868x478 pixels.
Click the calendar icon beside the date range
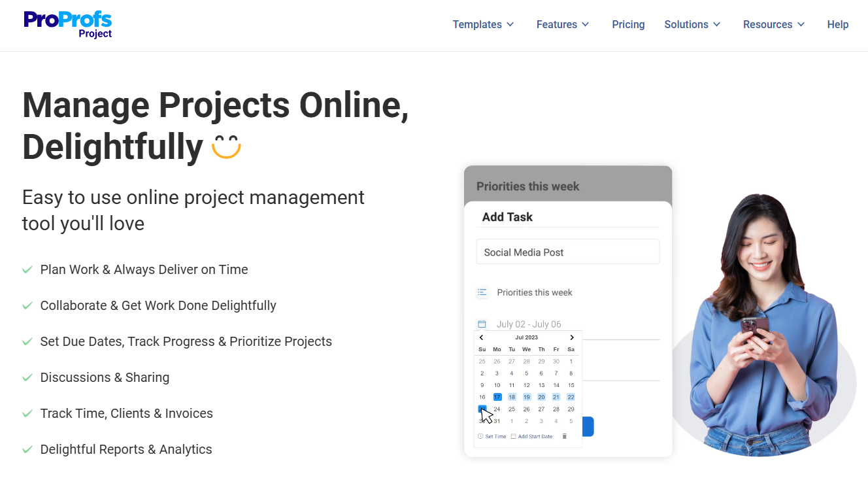(x=482, y=324)
